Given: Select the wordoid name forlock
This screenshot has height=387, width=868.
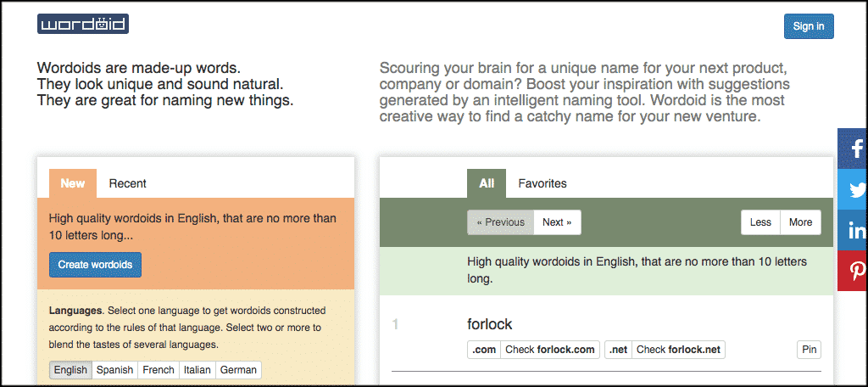Looking at the screenshot, I should click(x=489, y=324).
